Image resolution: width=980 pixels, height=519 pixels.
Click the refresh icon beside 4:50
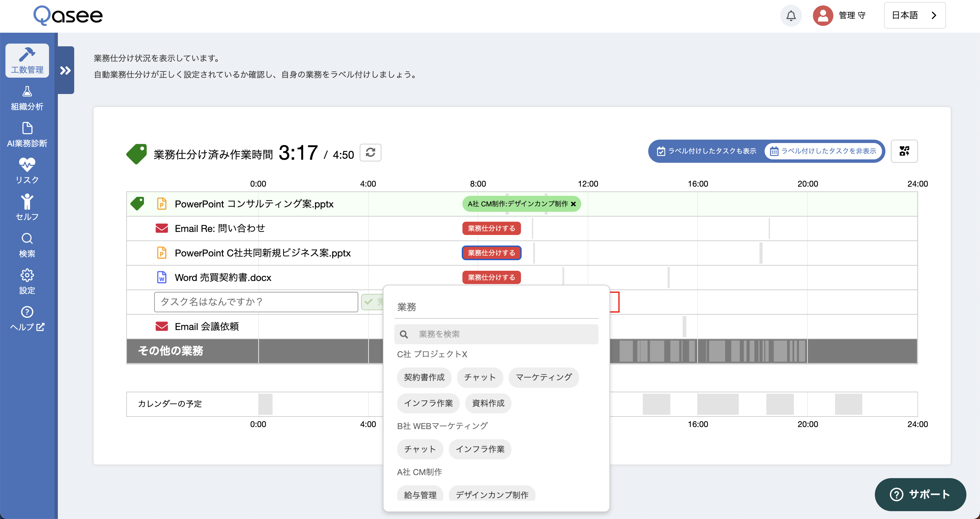click(370, 153)
